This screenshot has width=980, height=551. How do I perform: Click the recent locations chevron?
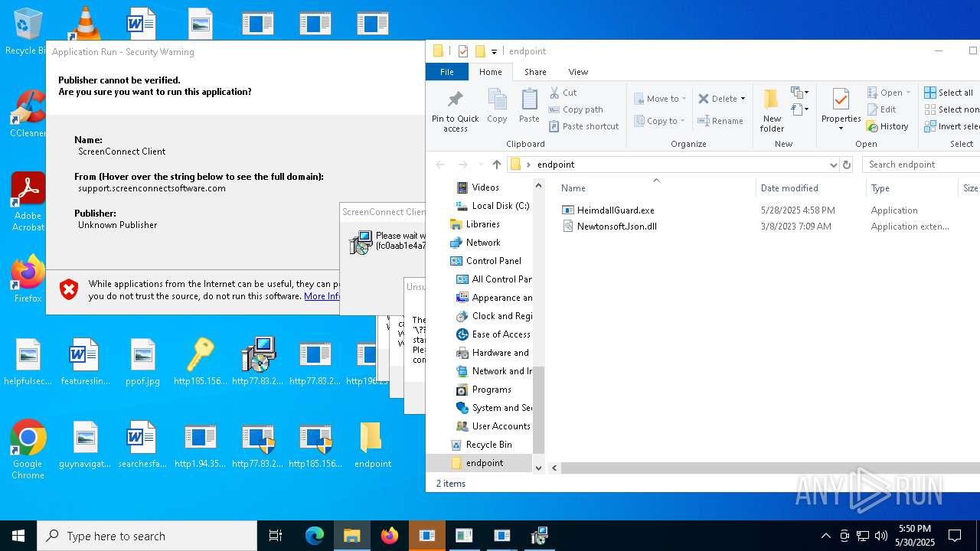pyautogui.click(x=481, y=165)
